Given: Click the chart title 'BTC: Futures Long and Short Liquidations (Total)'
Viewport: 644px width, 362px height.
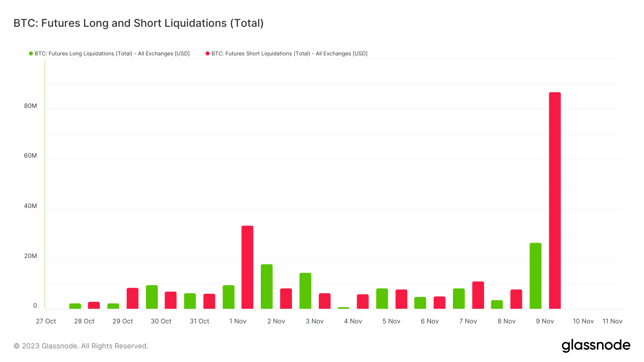Looking at the screenshot, I should 138,23.
